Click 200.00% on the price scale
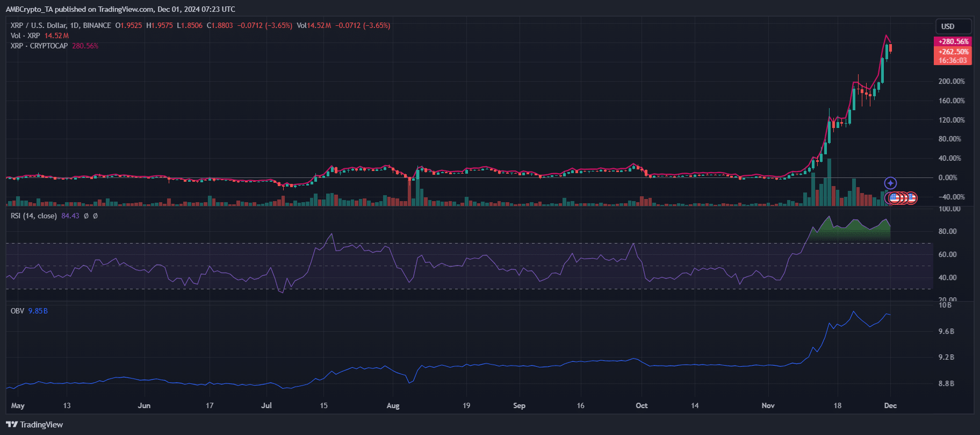Screen dimensions: 980x435 (x=952, y=81)
